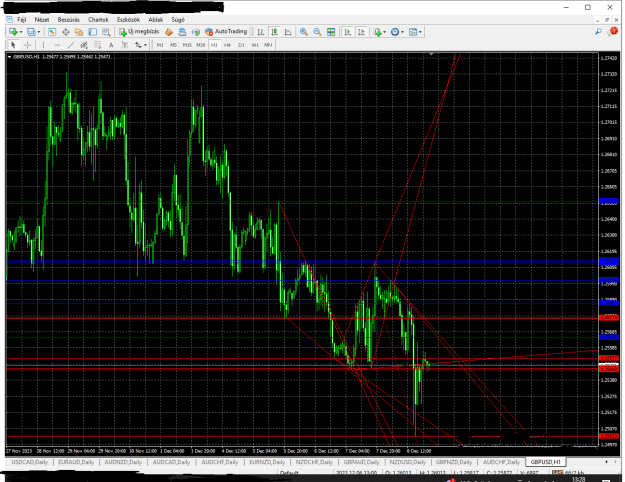The width and height of the screenshot is (625, 482).
Task: Open the Beszúrás menu
Action: (69, 20)
